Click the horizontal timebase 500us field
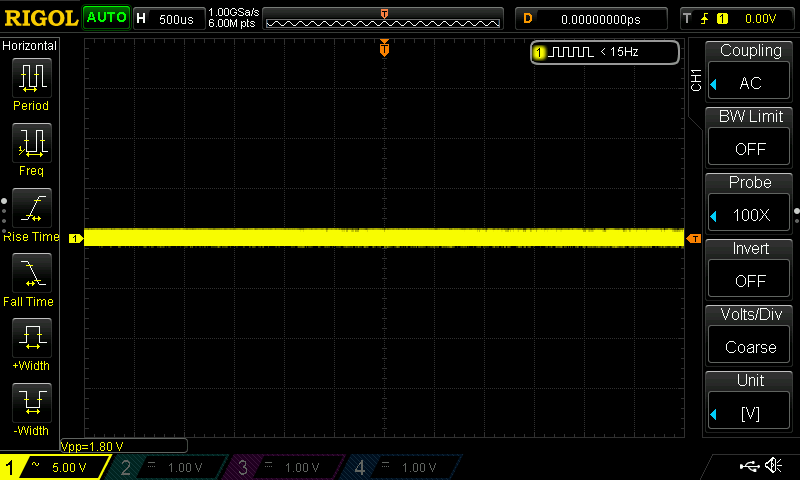 tap(169, 19)
